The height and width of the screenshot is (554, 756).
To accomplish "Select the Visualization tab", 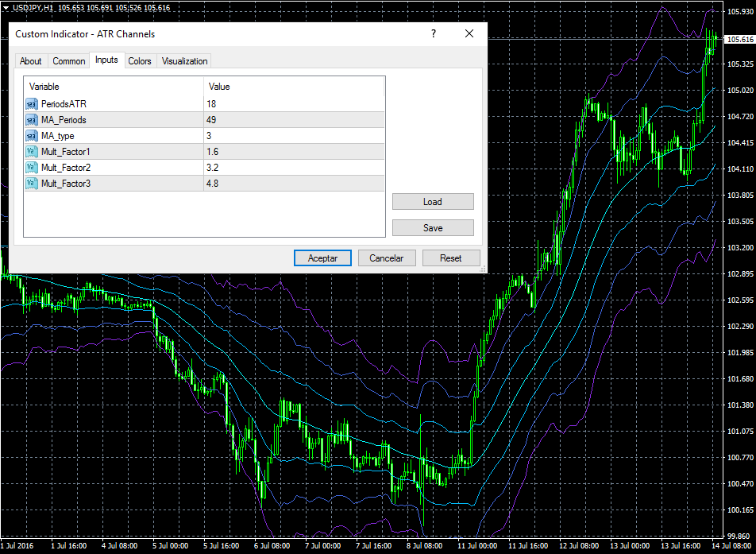I will click(x=184, y=61).
